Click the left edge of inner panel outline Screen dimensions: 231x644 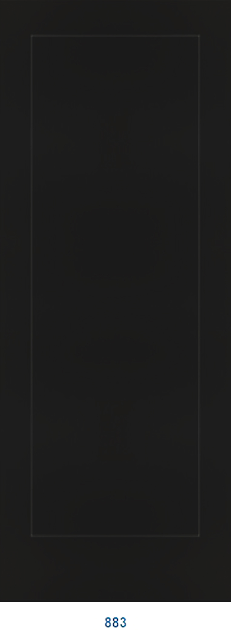32,286
